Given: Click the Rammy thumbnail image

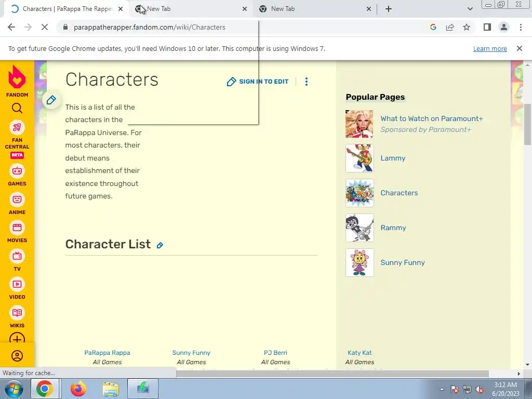Looking at the screenshot, I should point(360,228).
